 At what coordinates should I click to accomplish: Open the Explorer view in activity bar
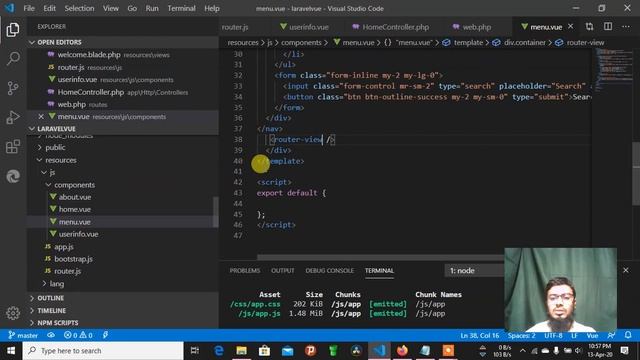pos(13,30)
